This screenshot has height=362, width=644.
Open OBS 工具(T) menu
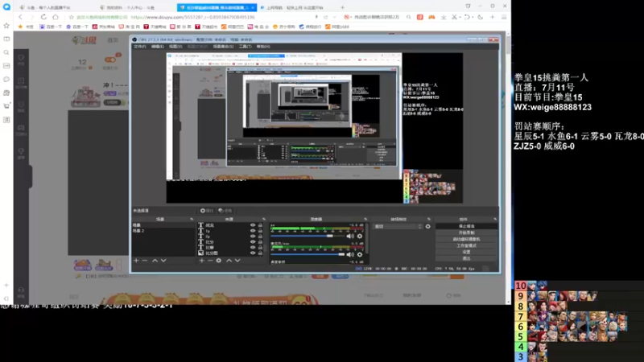tap(246, 47)
